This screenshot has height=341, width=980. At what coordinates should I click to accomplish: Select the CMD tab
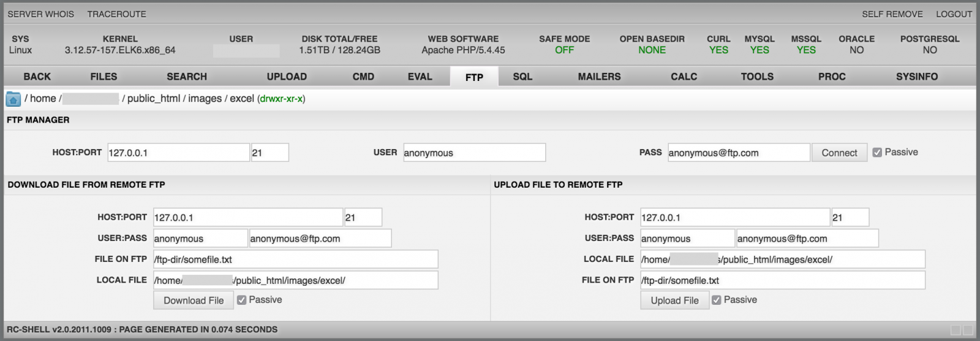point(363,77)
